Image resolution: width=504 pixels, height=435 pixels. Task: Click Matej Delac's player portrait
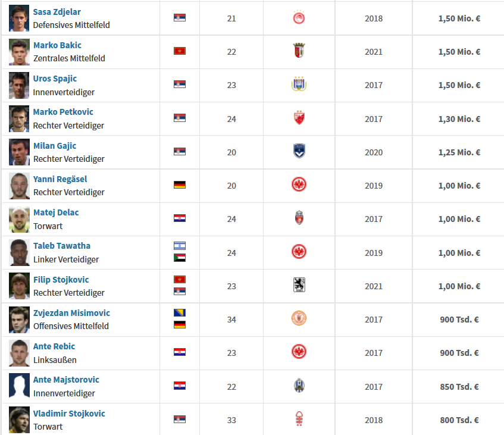[19, 219]
